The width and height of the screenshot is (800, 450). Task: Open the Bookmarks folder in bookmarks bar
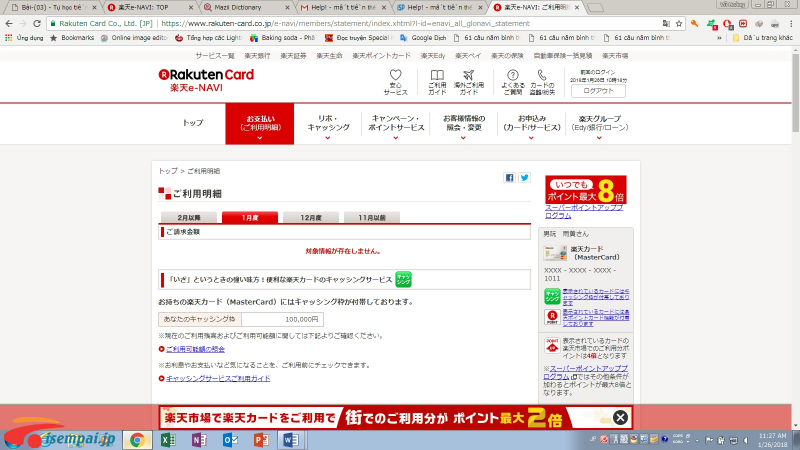pos(72,38)
